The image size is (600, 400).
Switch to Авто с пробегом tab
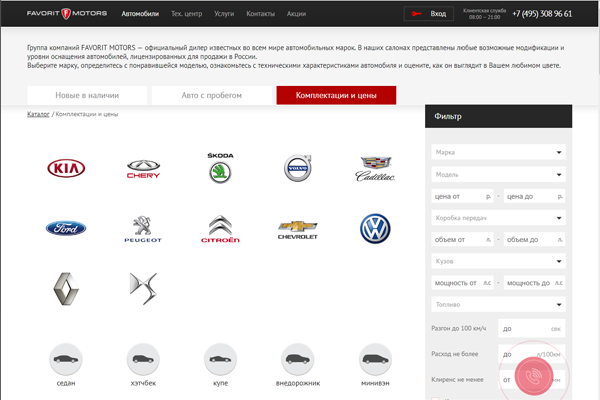click(x=210, y=95)
